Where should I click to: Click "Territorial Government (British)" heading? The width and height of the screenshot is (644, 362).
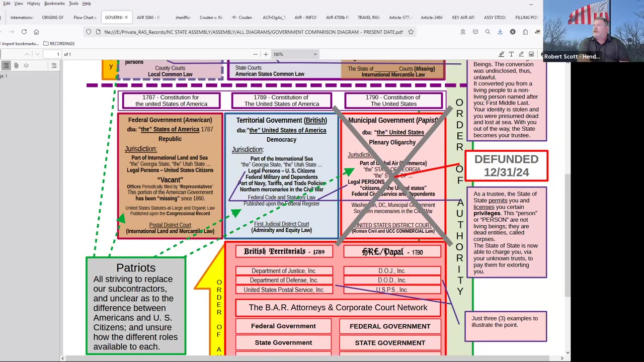[282, 120]
